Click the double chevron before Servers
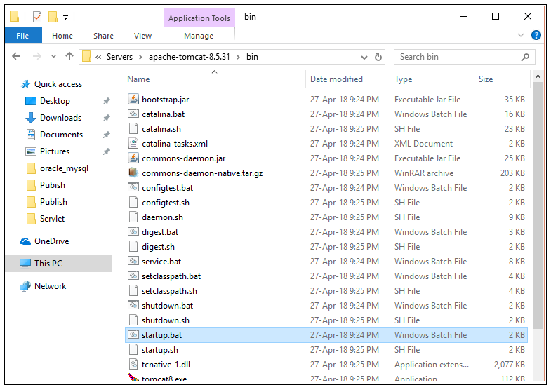The height and width of the screenshot is (392, 551). 98,58
